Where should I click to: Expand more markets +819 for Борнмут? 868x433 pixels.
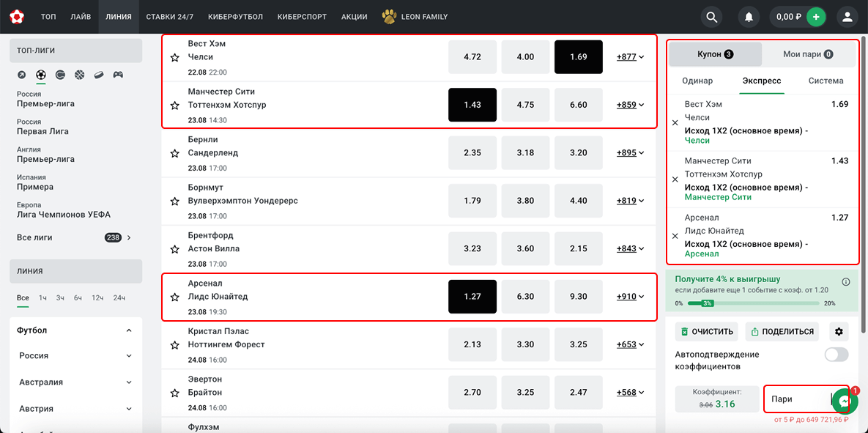631,201
